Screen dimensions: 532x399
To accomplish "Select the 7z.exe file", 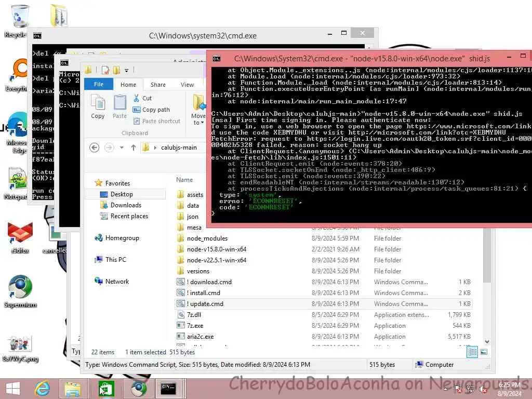I will pyautogui.click(x=190, y=325).
